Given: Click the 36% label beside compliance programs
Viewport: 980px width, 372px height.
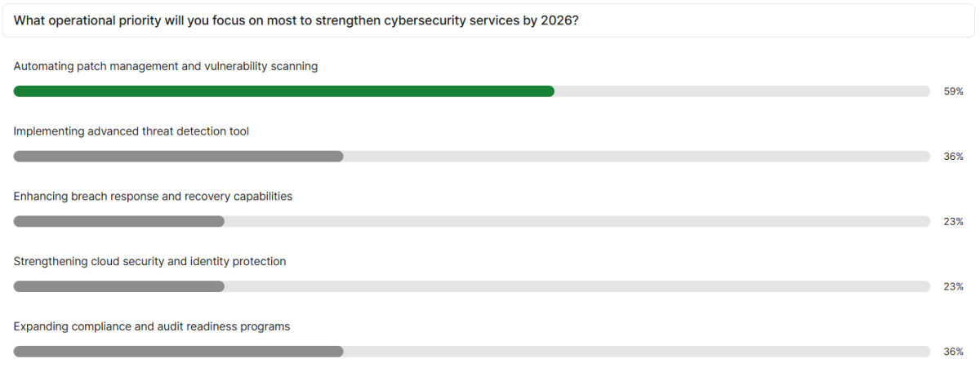Looking at the screenshot, I should pos(953,352).
